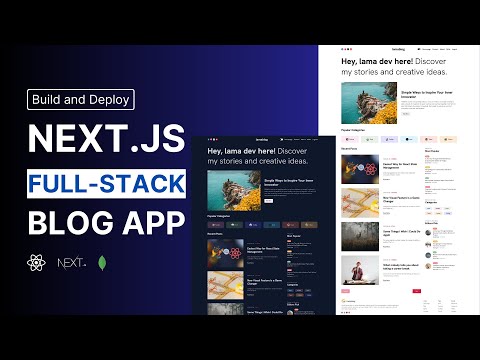The width and height of the screenshot is (480, 360).
Task: Click social icons in light blog navbar
Action: coord(346,49)
